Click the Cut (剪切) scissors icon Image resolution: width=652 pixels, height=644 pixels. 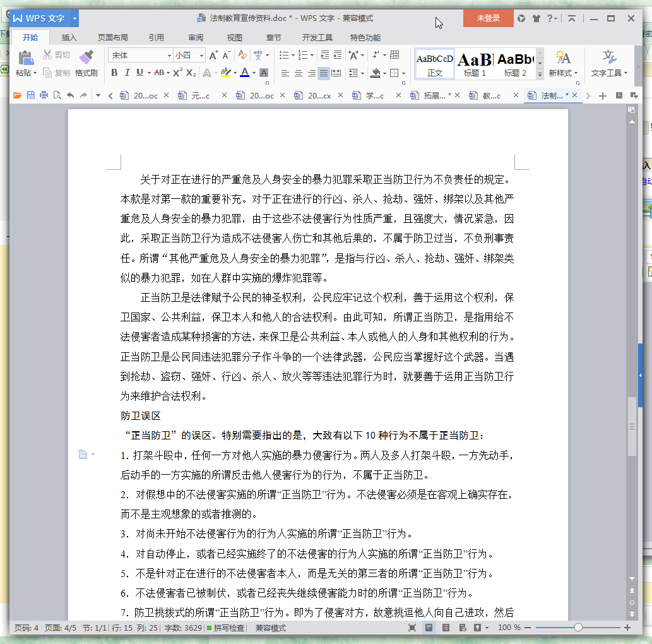coord(47,55)
